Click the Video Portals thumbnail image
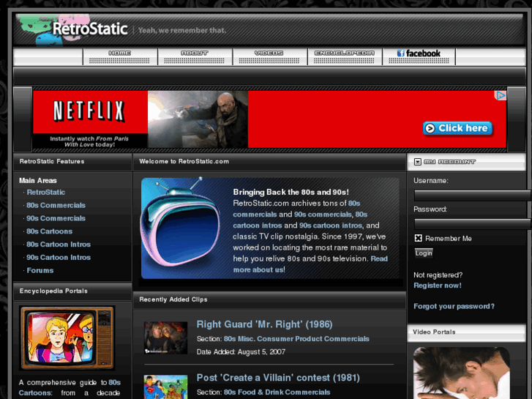Image resolution: width=532 pixels, height=399 pixels. 462,373
